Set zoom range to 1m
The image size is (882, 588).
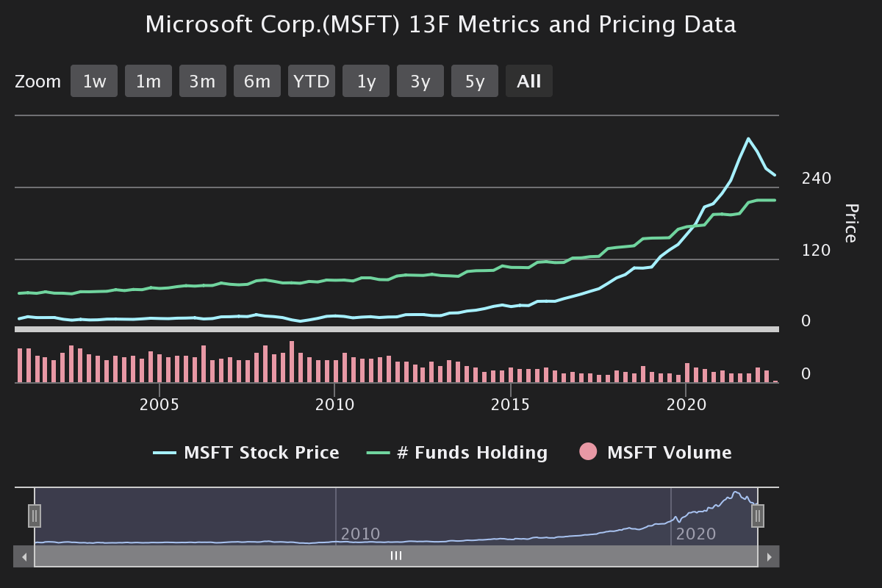(x=148, y=81)
